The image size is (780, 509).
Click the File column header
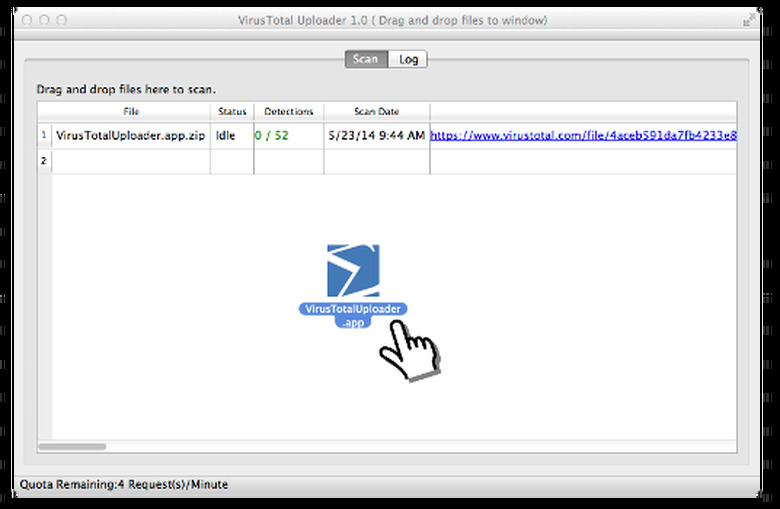(x=131, y=111)
